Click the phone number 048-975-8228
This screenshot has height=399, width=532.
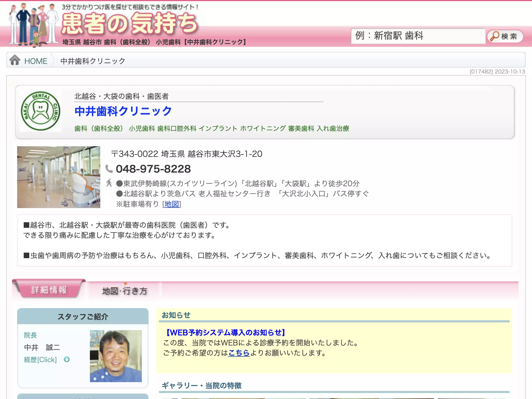click(x=153, y=169)
